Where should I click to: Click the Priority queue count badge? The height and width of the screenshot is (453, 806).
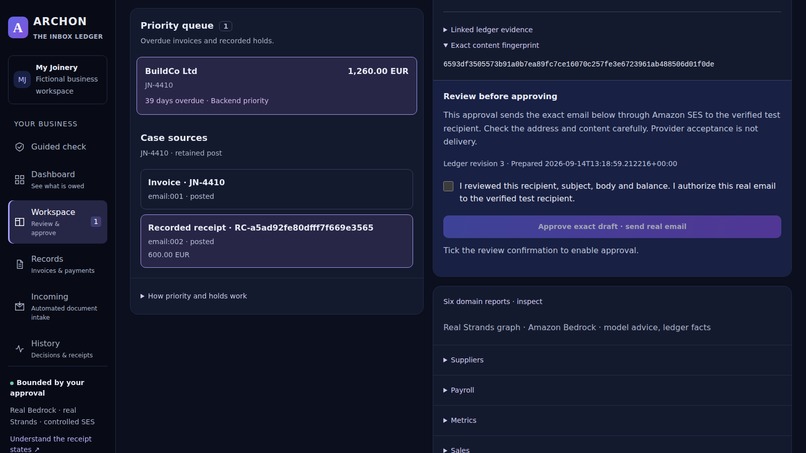(x=225, y=26)
